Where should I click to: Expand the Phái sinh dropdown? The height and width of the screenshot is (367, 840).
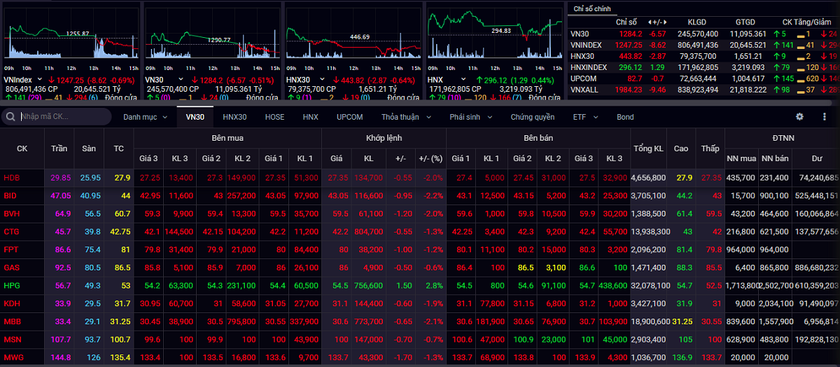490,117
